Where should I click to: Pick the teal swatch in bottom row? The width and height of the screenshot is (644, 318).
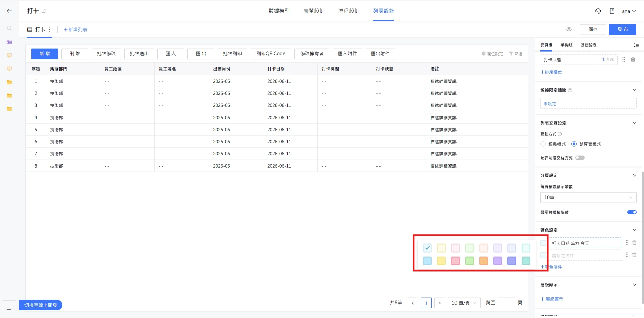coord(526,261)
